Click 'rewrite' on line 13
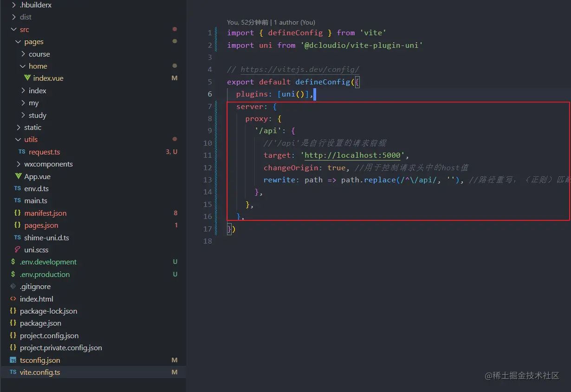571x392 pixels. point(279,180)
